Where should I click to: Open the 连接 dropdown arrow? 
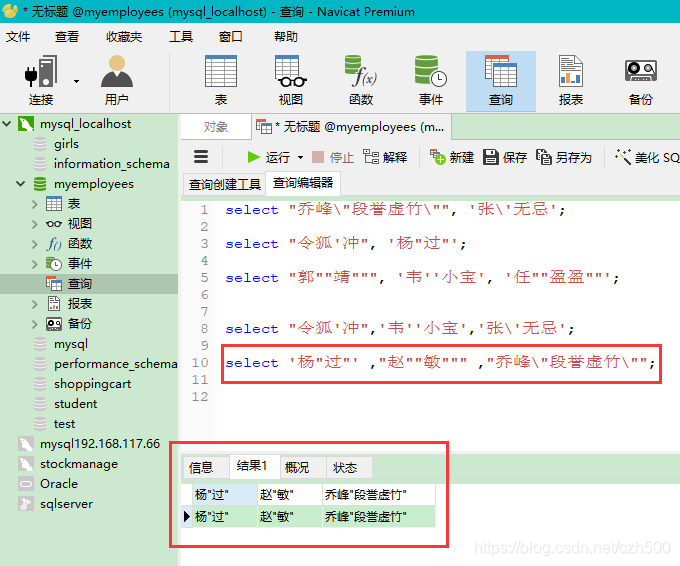click(x=76, y=82)
